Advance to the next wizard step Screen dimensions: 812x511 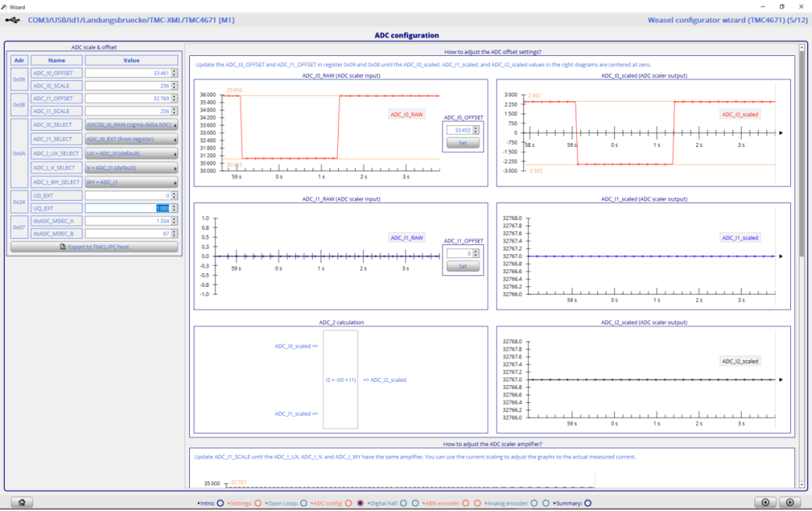(x=789, y=502)
